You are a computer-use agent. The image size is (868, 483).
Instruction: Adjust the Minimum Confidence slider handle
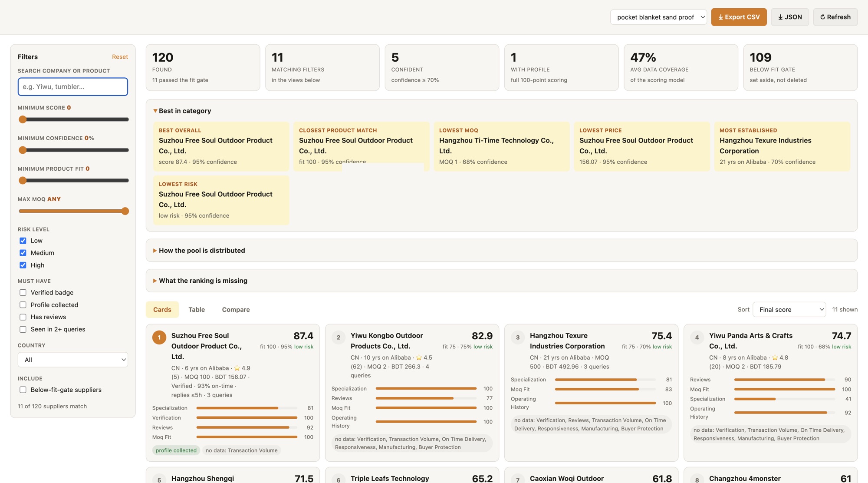23,150
